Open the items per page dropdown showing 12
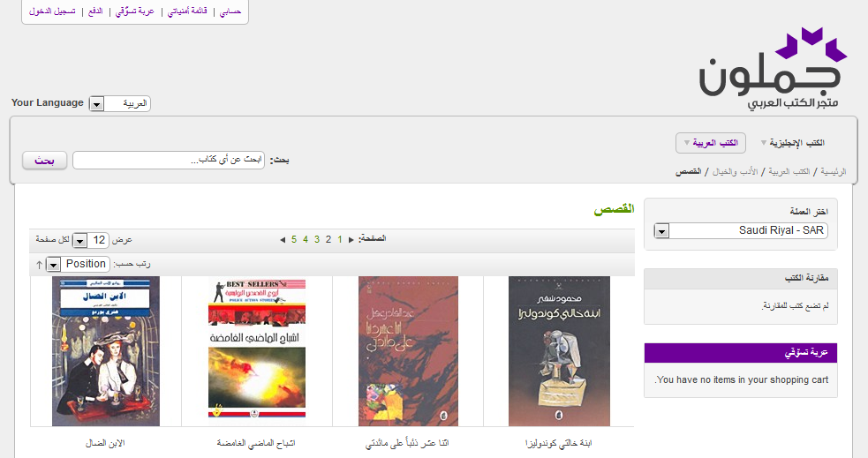 pos(90,240)
